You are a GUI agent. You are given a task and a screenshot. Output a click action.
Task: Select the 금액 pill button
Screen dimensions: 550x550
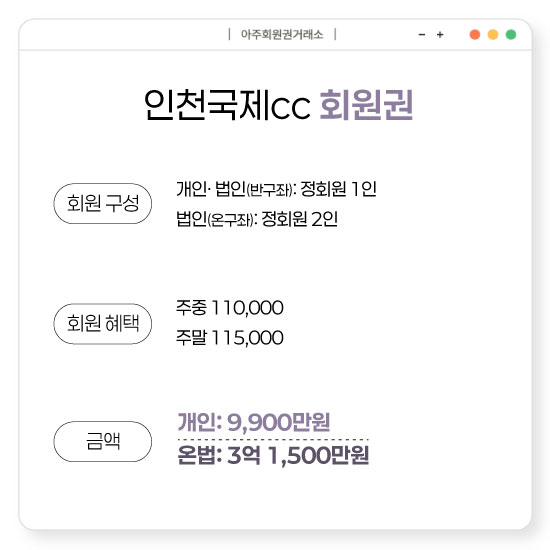[x=103, y=441]
